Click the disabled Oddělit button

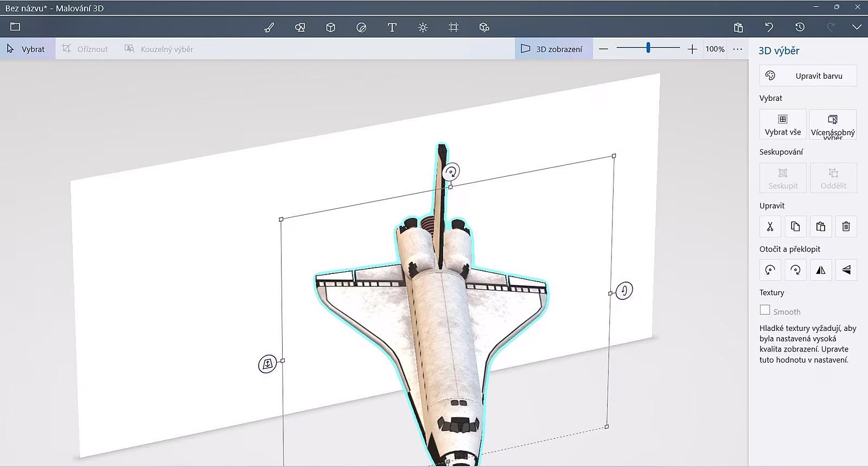tap(833, 178)
